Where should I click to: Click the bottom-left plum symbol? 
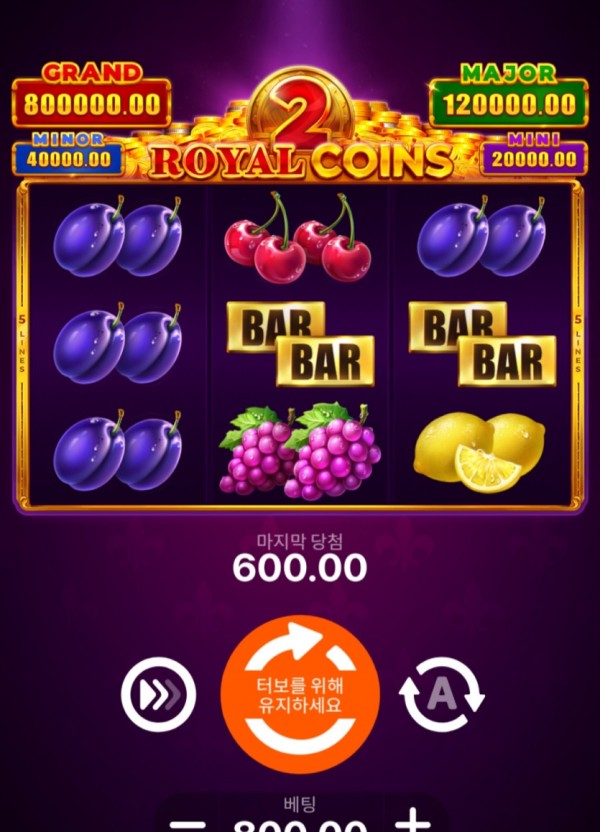(x=117, y=450)
